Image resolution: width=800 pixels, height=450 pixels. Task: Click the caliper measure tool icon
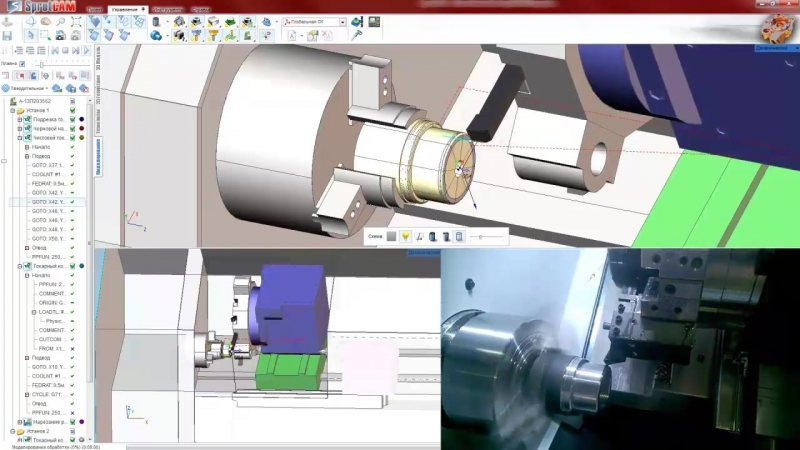pyautogui.click(x=357, y=35)
